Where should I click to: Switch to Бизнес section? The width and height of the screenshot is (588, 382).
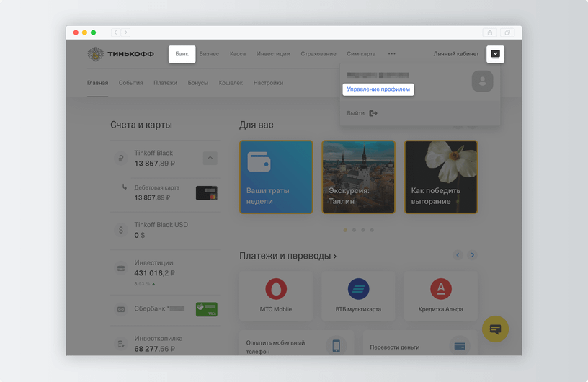(x=209, y=54)
